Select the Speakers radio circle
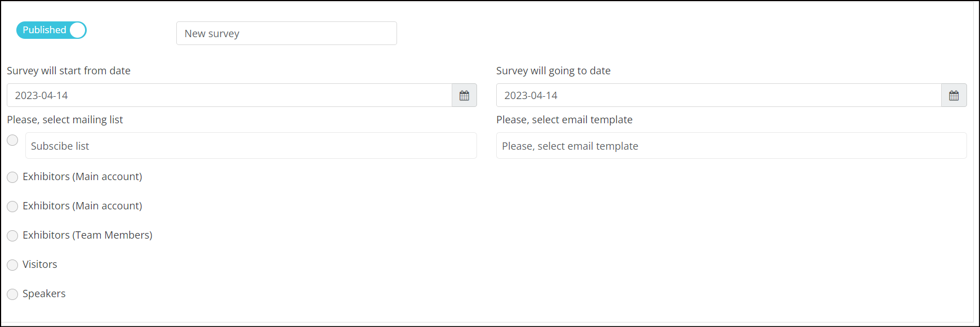 tap(12, 294)
